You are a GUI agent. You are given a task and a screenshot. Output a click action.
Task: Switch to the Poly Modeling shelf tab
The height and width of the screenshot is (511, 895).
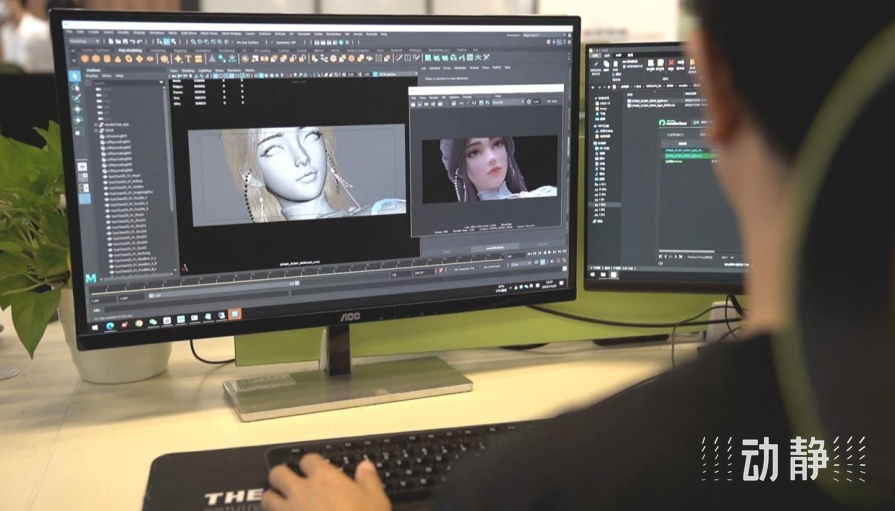pos(130,50)
